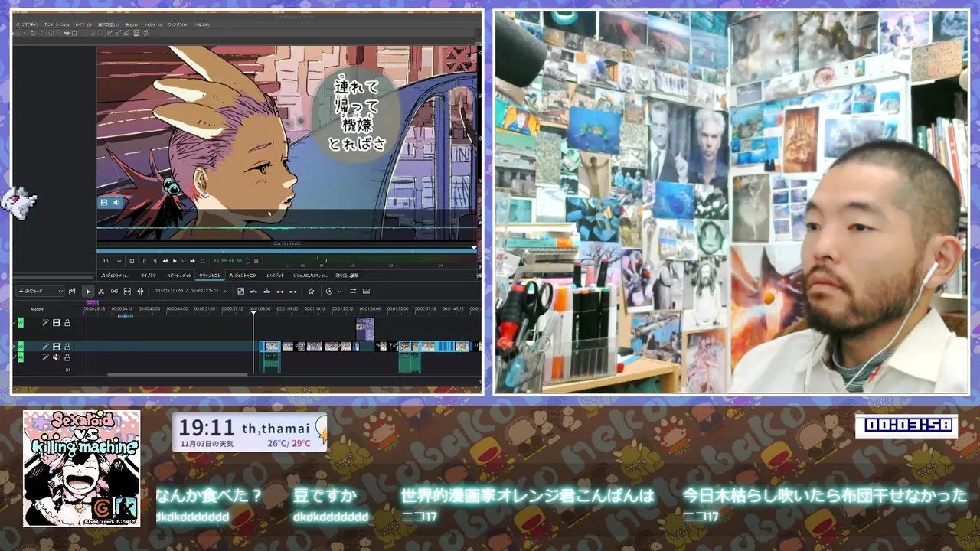
Task: Activate the spacer tool next to the razor
Action: point(114,292)
